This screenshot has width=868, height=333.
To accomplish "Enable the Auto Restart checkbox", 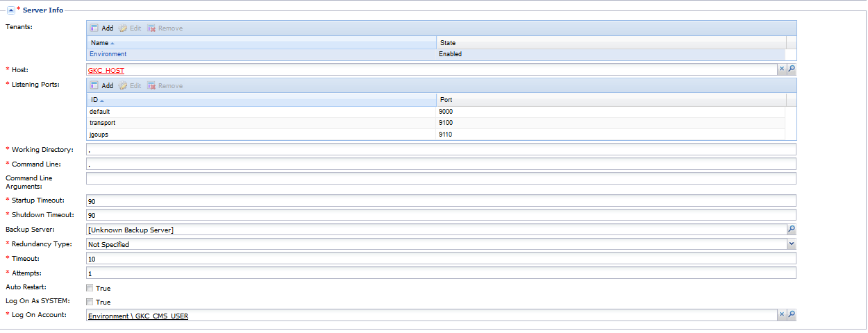I will click(90, 288).
